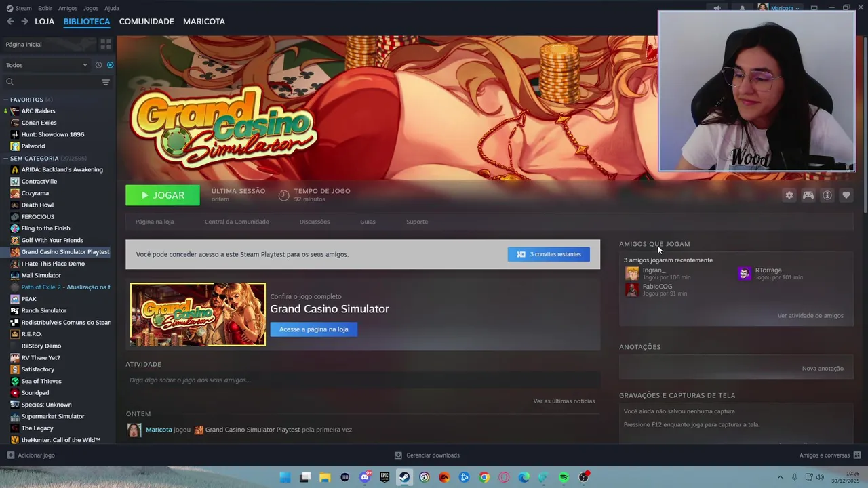This screenshot has width=868, height=488.
Task: Open Maricota account dropdown
Action: click(779, 8)
